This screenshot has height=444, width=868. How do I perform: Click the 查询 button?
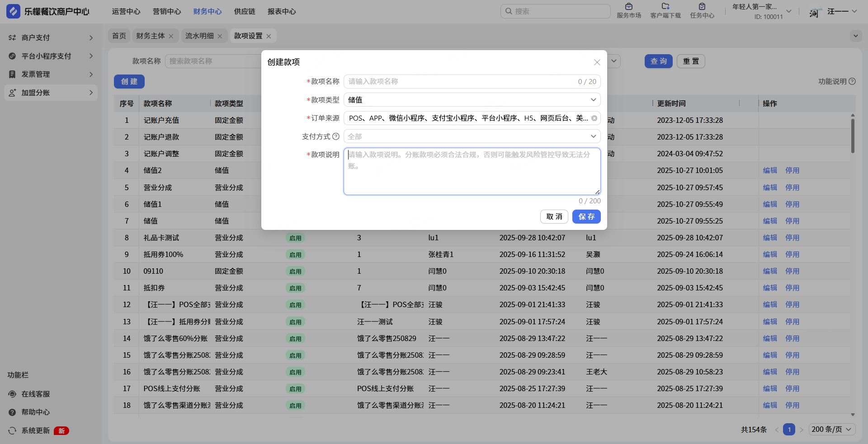pyautogui.click(x=659, y=61)
